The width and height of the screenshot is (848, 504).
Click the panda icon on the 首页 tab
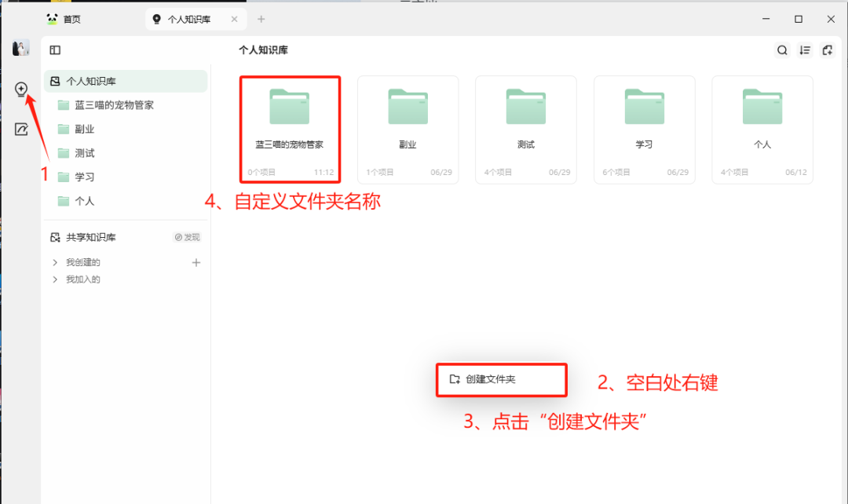51,19
